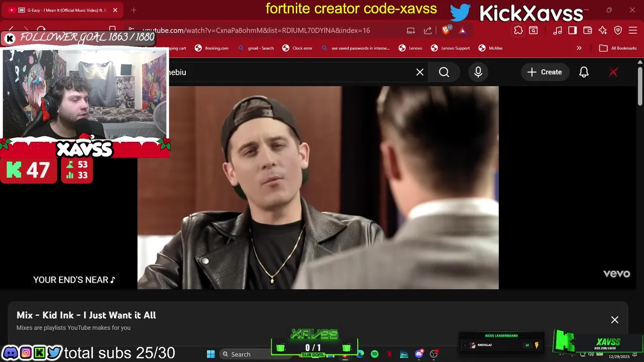Open the Booking.com bookmark

coord(211,48)
